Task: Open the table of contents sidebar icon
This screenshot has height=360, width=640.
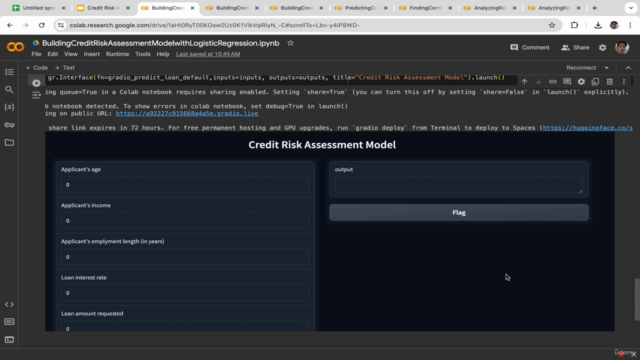Action: pyautogui.click(x=9, y=72)
